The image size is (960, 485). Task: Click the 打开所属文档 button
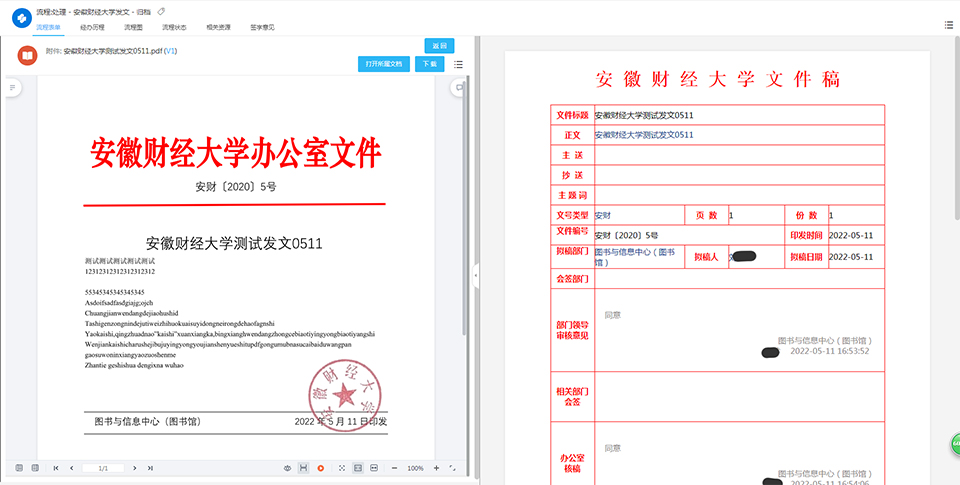pos(384,64)
